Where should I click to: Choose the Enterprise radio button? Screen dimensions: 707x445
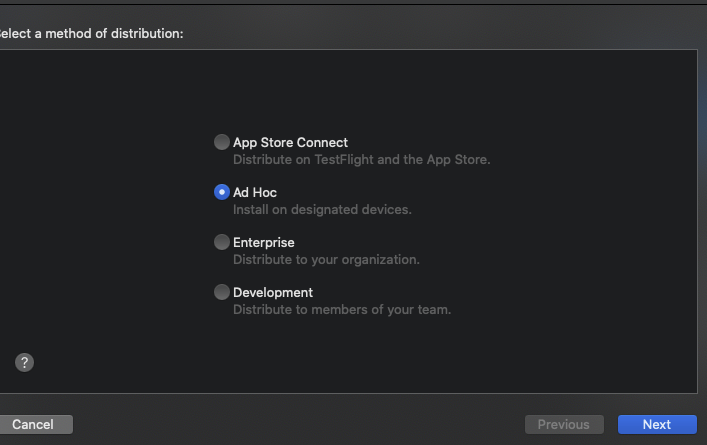tap(221, 242)
